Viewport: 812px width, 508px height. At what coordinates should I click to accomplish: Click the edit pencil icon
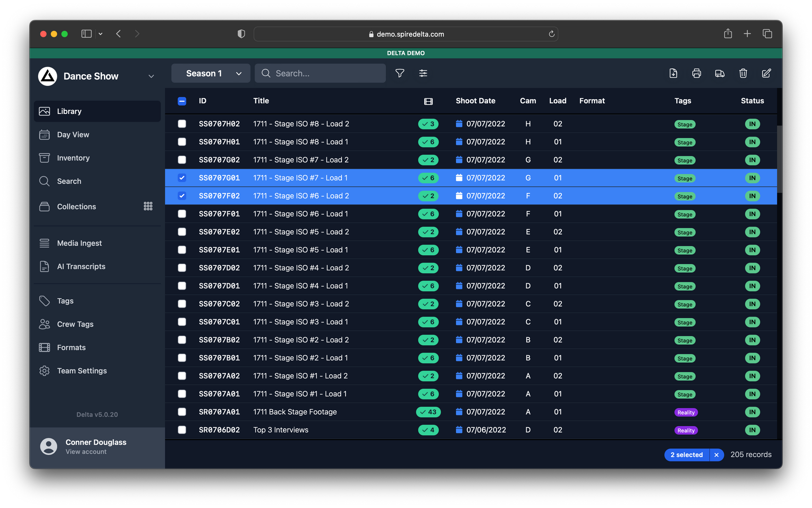point(766,73)
